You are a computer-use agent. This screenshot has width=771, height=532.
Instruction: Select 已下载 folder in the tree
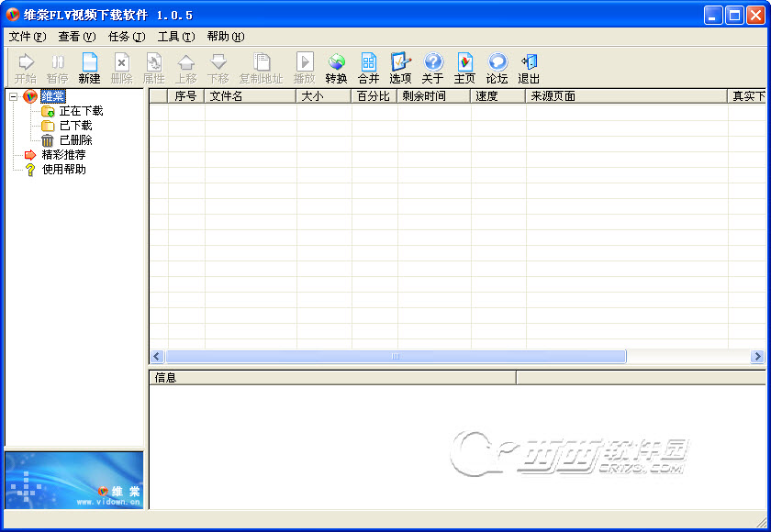[x=75, y=126]
